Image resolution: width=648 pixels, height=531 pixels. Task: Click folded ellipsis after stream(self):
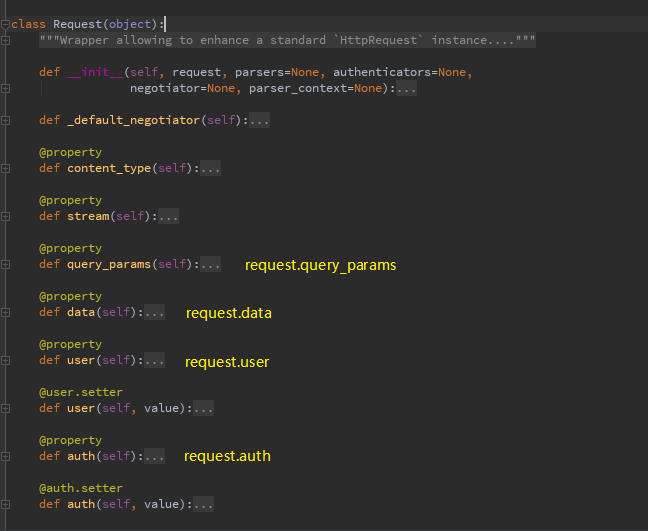[x=169, y=216]
